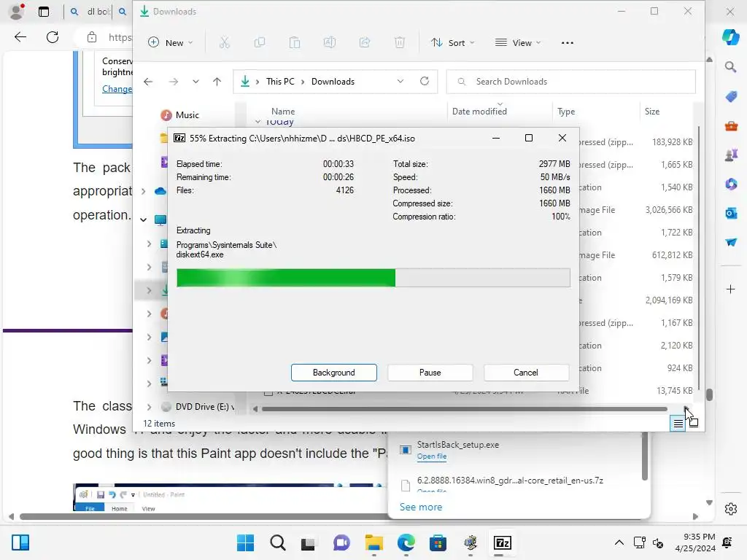The height and width of the screenshot is (560, 747).
Task: Open Edge sidebar settings gear
Action: coord(731,509)
